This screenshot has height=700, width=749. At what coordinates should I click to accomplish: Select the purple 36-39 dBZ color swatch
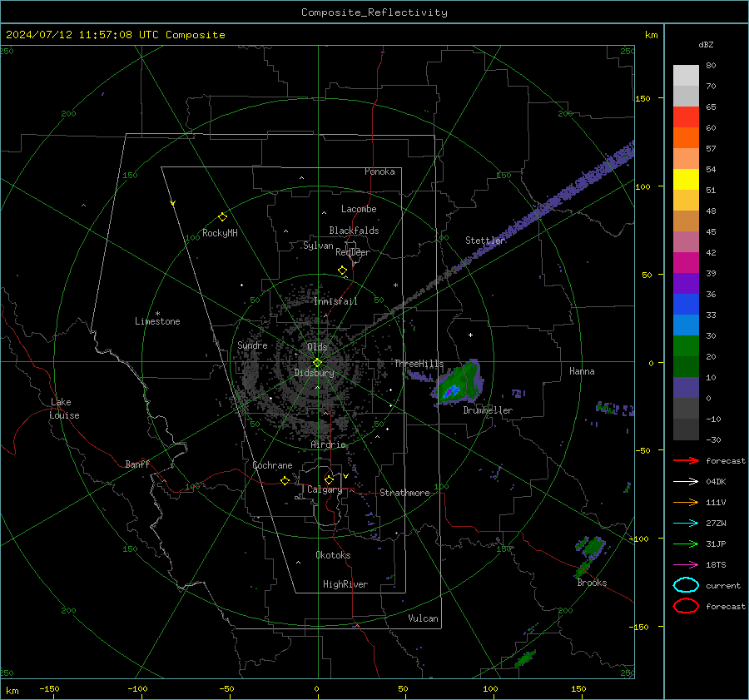[686, 283]
